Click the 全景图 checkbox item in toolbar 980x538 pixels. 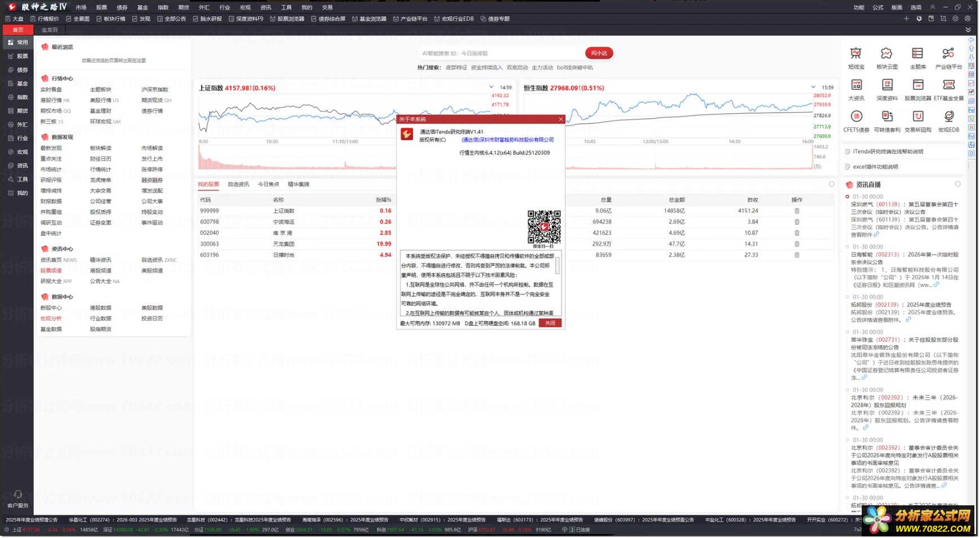point(78,19)
